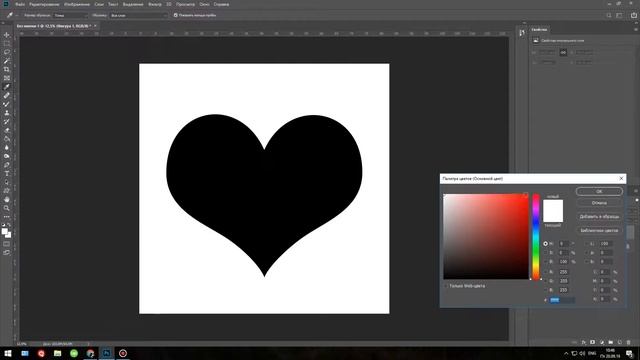Select the Lab a radio button
Viewport: 640px width, 360px height.
(587, 253)
